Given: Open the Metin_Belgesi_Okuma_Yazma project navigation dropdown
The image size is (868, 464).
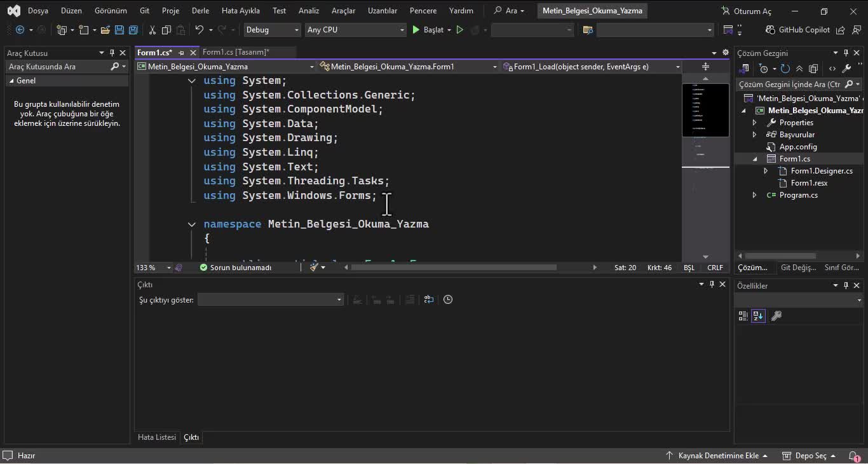Looking at the screenshot, I should click(226, 66).
